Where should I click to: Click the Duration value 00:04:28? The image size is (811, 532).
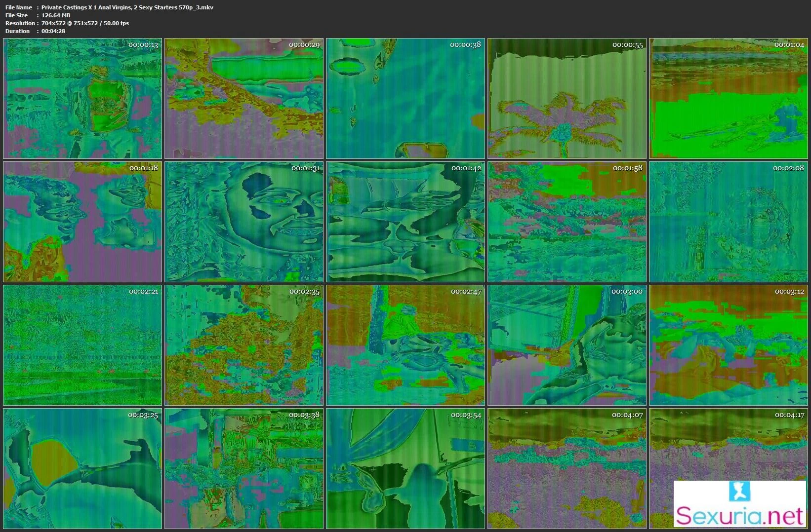(53, 31)
